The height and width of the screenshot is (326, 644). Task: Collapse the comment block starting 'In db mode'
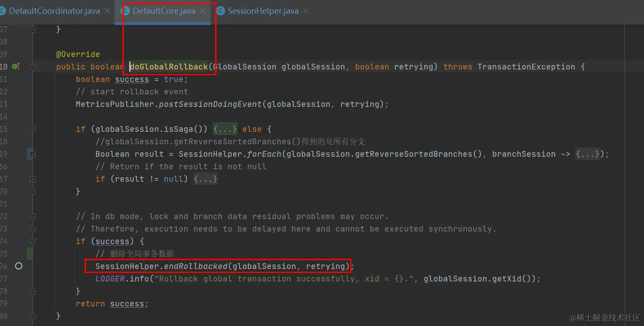[x=33, y=216]
